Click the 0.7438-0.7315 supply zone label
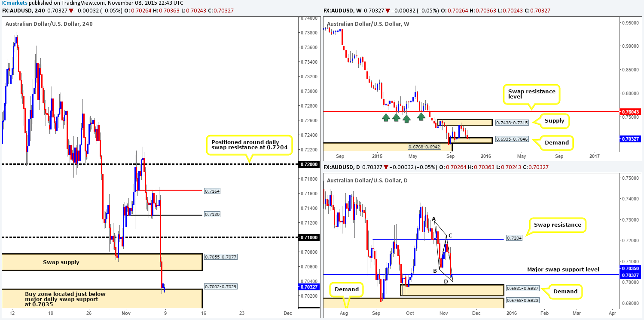644x320 pixels. click(x=511, y=123)
